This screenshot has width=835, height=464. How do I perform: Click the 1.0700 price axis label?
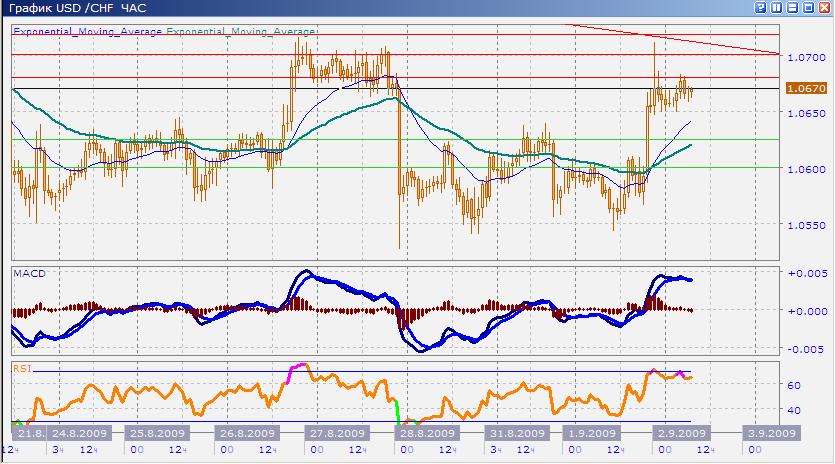pos(805,58)
